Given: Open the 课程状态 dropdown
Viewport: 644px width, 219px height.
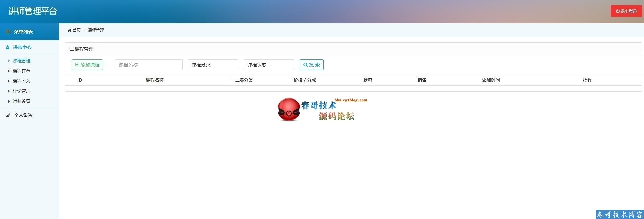Looking at the screenshot, I should click(x=269, y=65).
